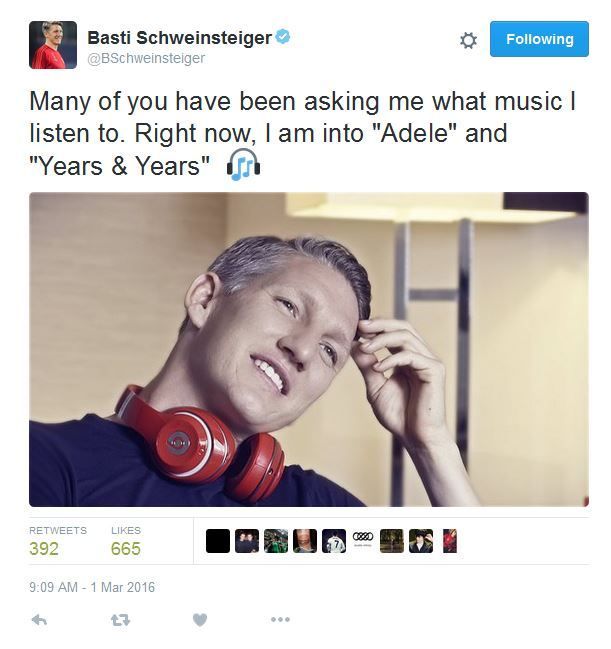The image size is (611, 649).
Task: Click the blue verified badge
Action: coord(283,37)
